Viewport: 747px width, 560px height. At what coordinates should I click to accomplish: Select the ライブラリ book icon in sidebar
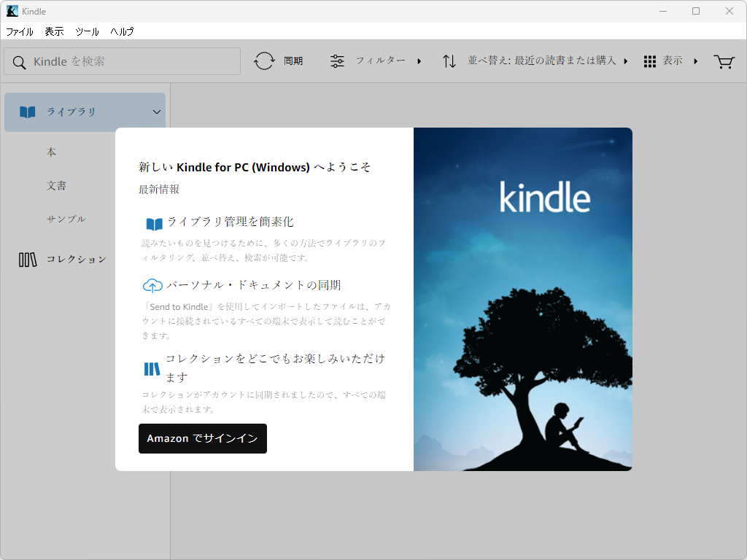coord(27,112)
